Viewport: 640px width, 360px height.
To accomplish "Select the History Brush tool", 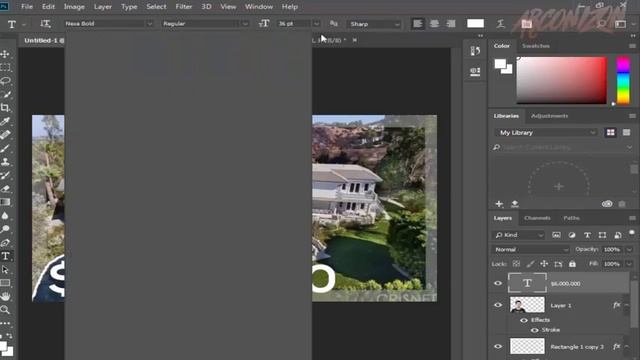I will 5,175.
